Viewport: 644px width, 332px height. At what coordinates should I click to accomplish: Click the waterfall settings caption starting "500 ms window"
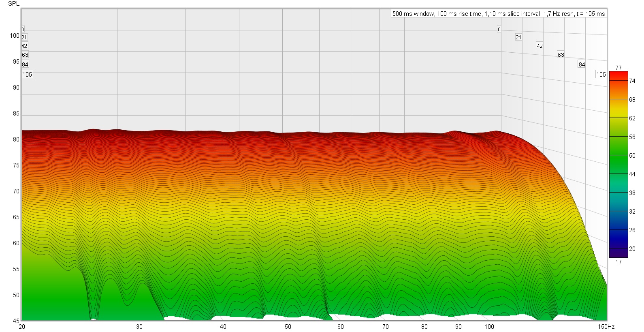point(499,14)
